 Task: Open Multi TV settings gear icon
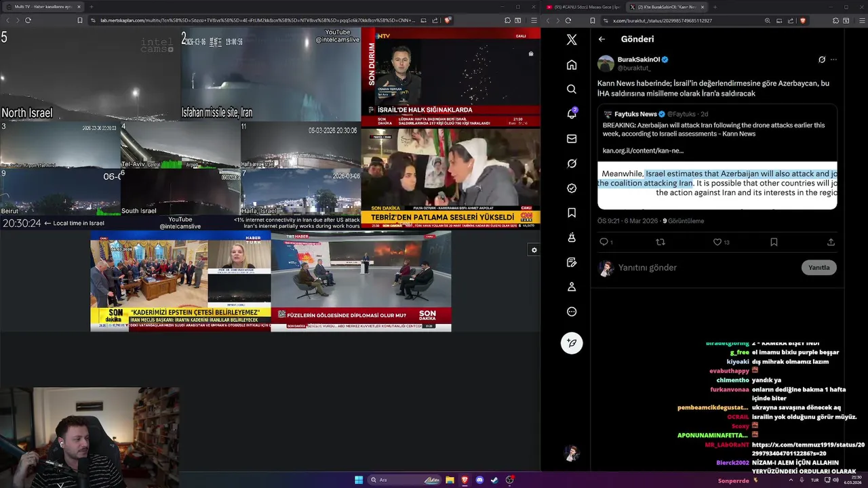click(534, 250)
